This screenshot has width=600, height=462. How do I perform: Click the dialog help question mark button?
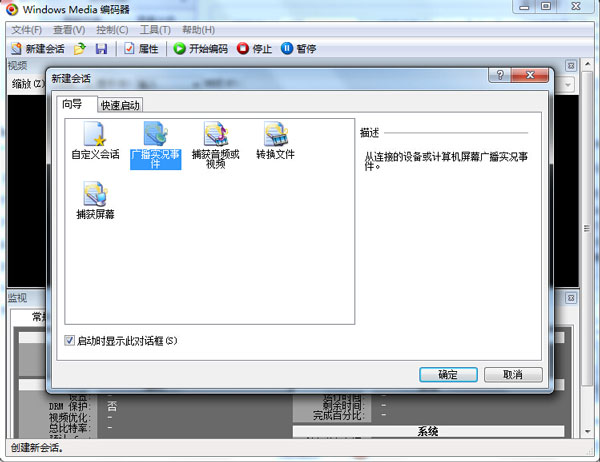[498, 77]
